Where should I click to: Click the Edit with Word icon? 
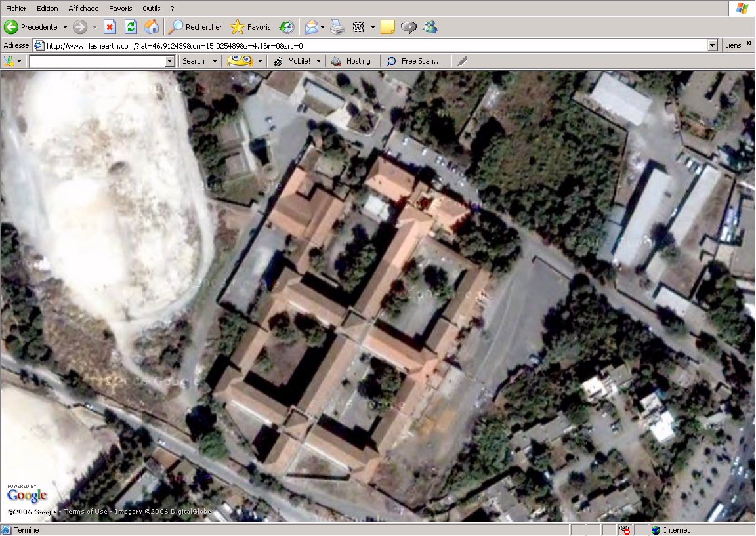358,27
